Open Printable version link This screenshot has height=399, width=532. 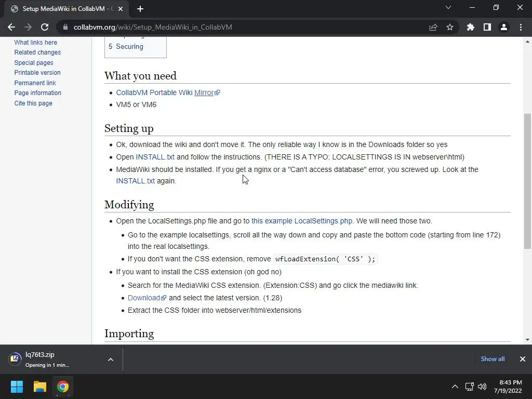[37, 73]
